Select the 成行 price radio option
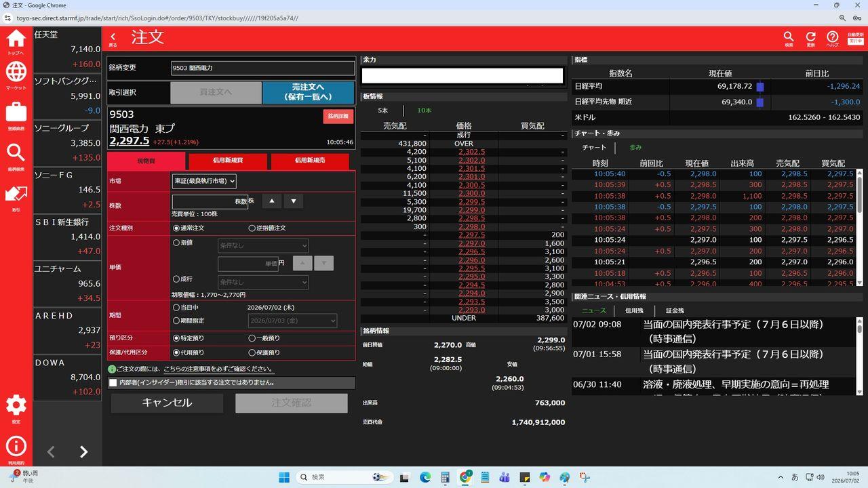This screenshot has width=868, height=488. 176,279
